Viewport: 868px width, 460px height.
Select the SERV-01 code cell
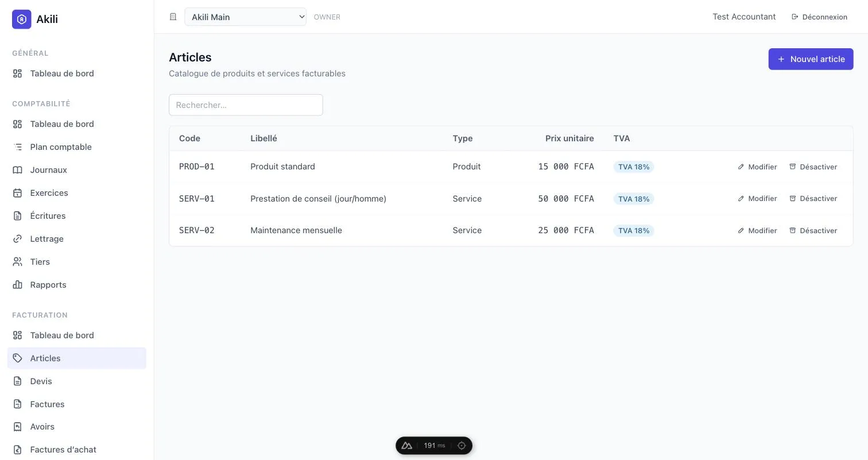click(197, 199)
